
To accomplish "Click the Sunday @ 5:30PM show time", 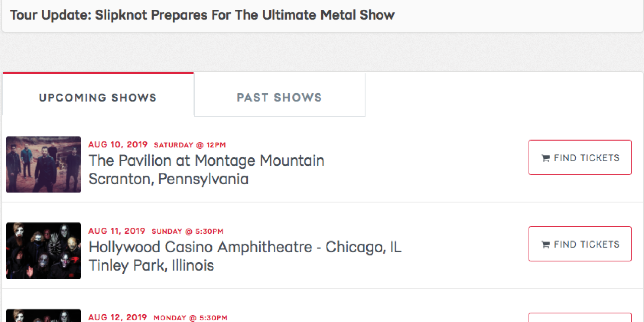I will click(x=187, y=231).
